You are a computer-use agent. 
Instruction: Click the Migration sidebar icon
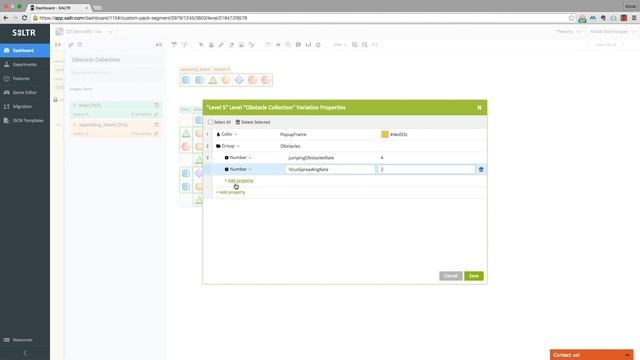(x=7, y=107)
